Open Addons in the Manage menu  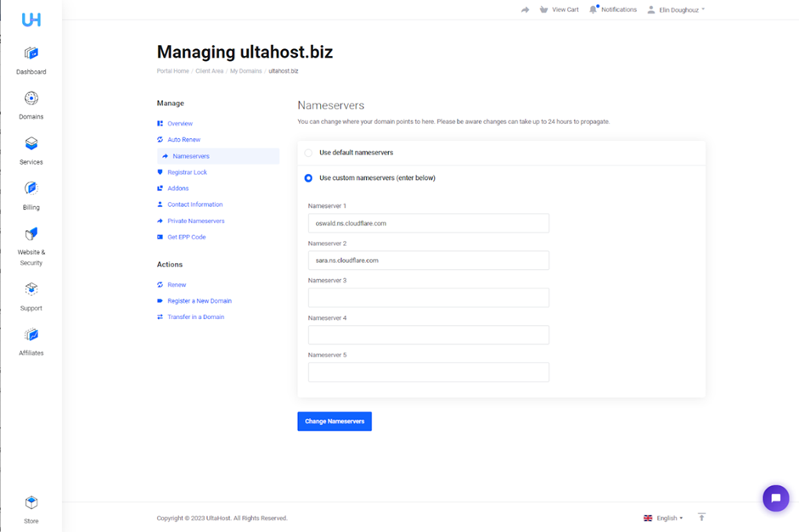(177, 188)
